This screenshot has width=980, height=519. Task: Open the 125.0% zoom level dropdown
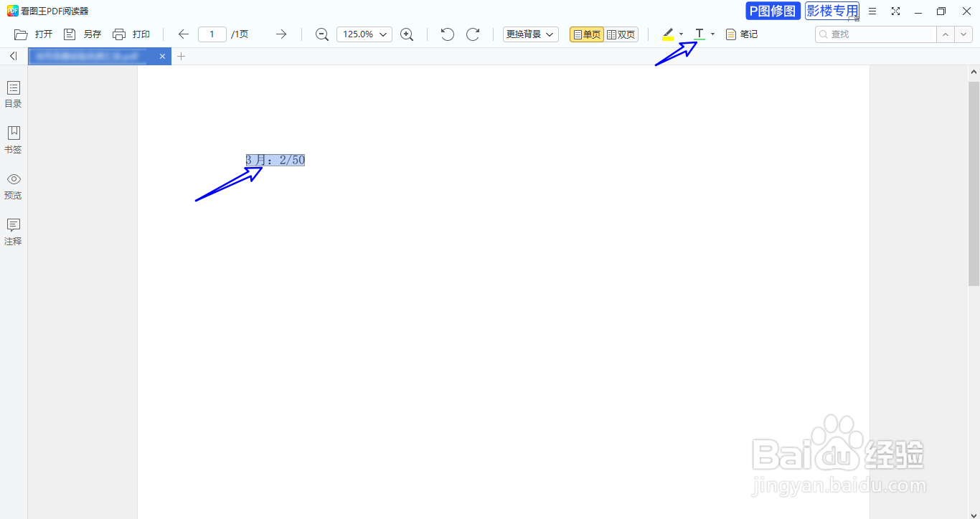coord(364,34)
